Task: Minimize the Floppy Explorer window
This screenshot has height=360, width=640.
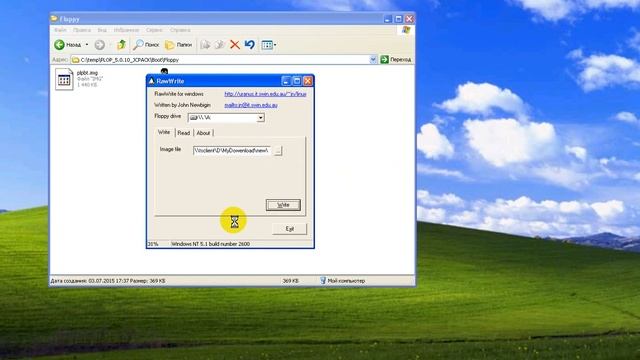Action: click(388, 19)
